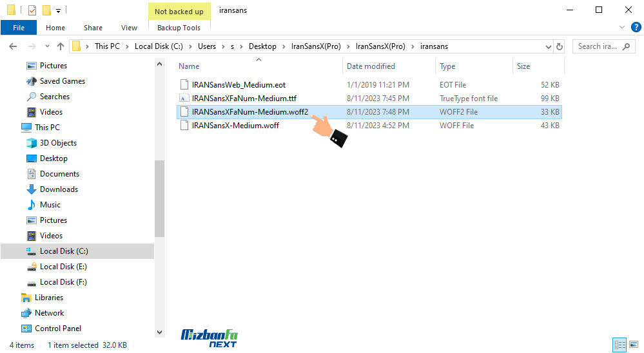Click the Searches magnifier icon in sidebar
The height and width of the screenshot is (353, 644).
point(31,97)
